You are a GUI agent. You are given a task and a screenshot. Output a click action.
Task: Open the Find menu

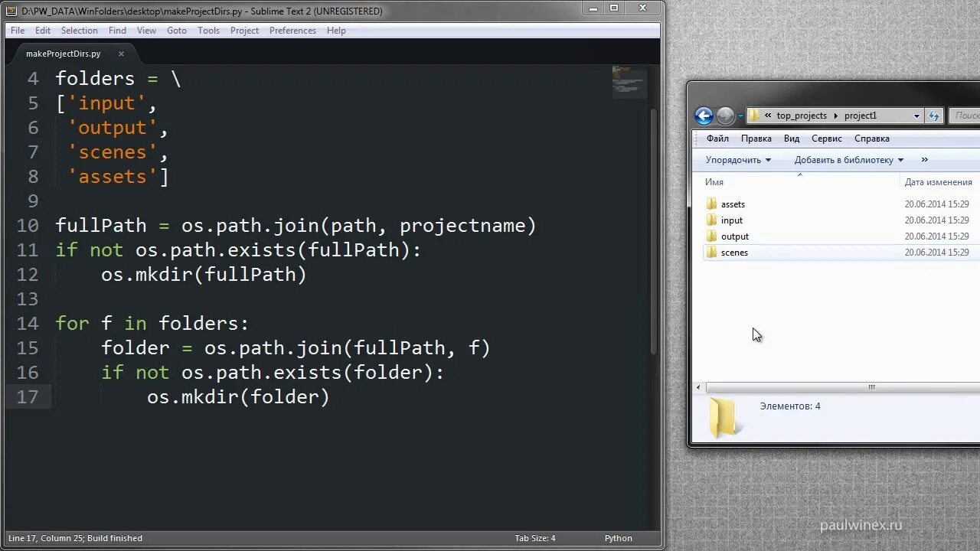[x=117, y=31]
